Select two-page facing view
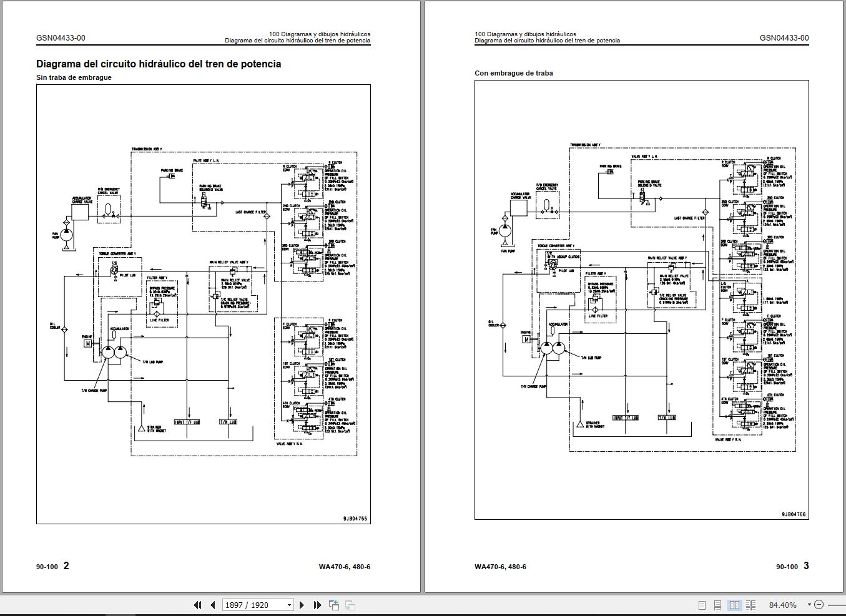 click(734, 605)
